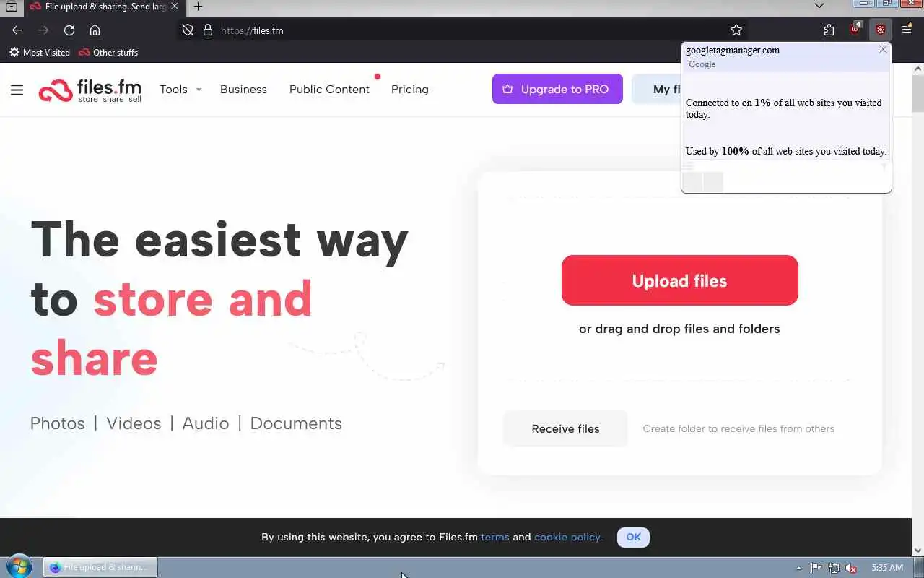924x578 pixels.
Task: Open the Most Visited bookmarks folder
Action: click(x=40, y=52)
